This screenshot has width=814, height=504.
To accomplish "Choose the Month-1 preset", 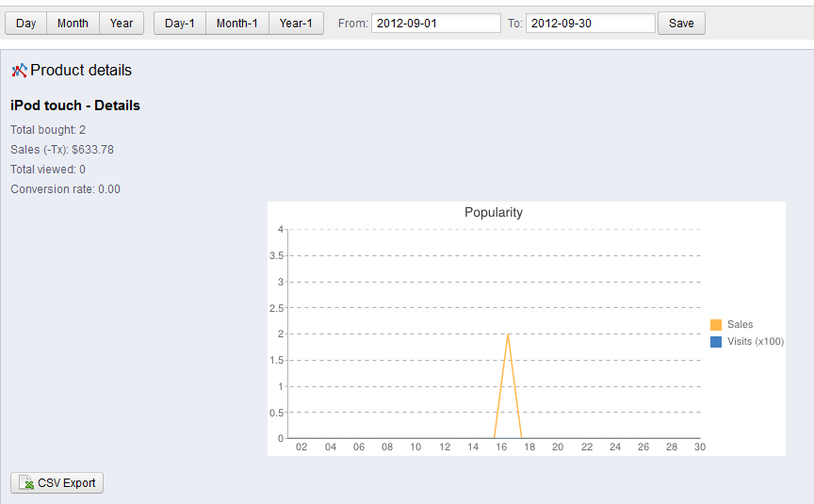I will coord(237,24).
